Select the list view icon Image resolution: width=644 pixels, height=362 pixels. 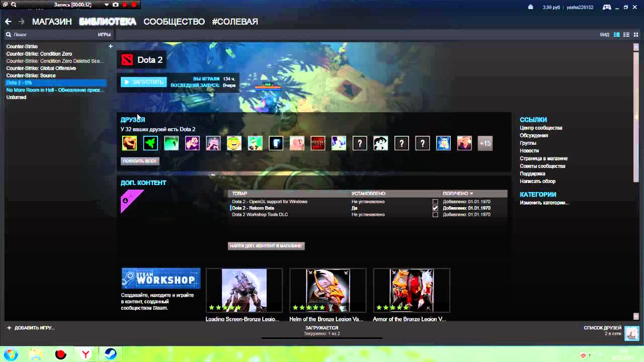point(626,35)
